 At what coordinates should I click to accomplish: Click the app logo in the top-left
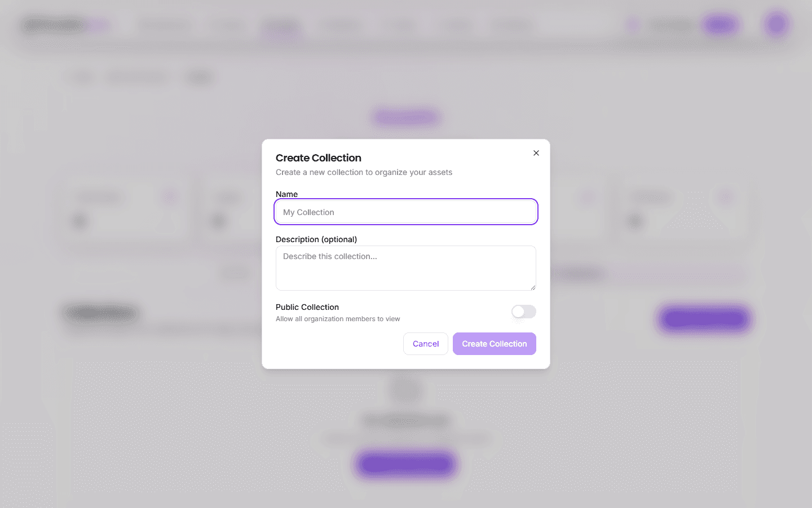54,24
